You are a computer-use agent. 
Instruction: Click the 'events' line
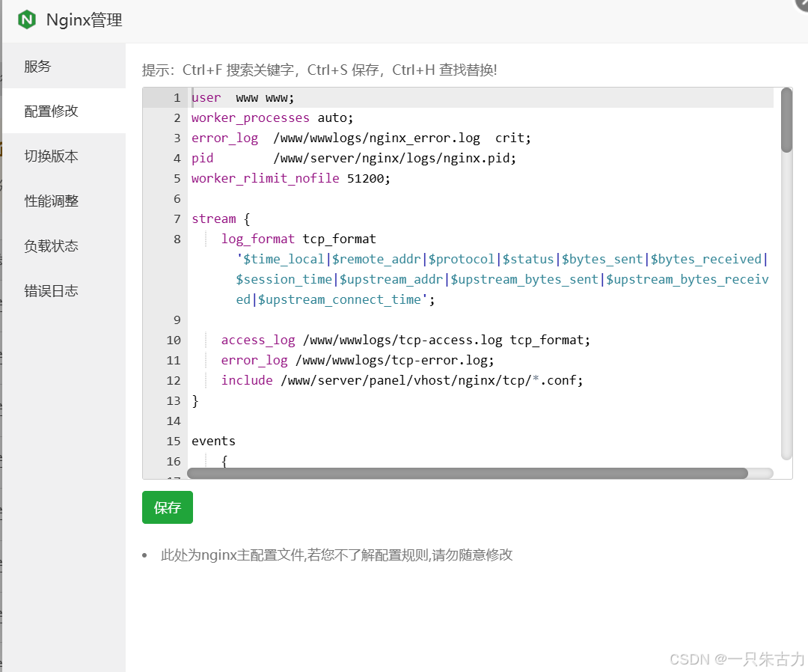pos(213,441)
